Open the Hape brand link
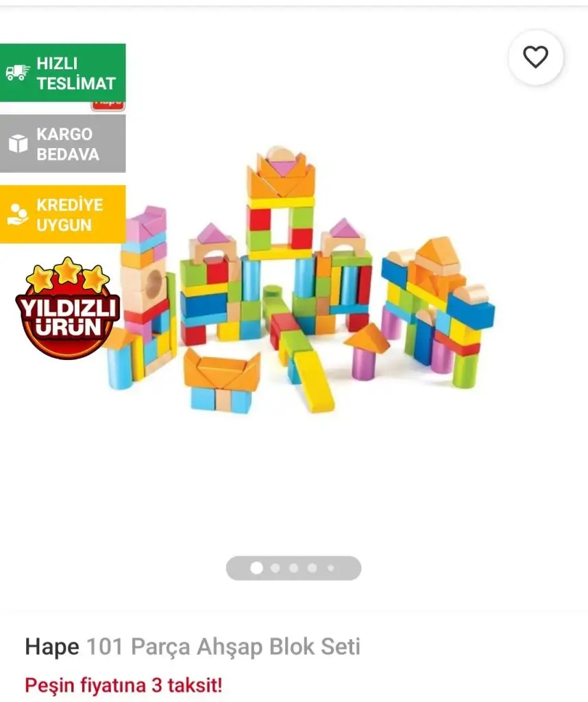The width and height of the screenshot is (588, 702). coord(52,647)
